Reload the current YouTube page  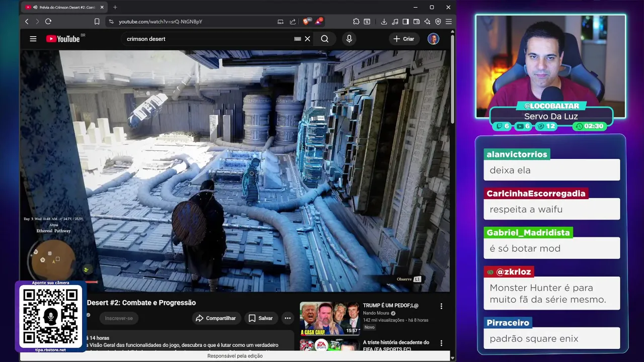coord(48,22)
